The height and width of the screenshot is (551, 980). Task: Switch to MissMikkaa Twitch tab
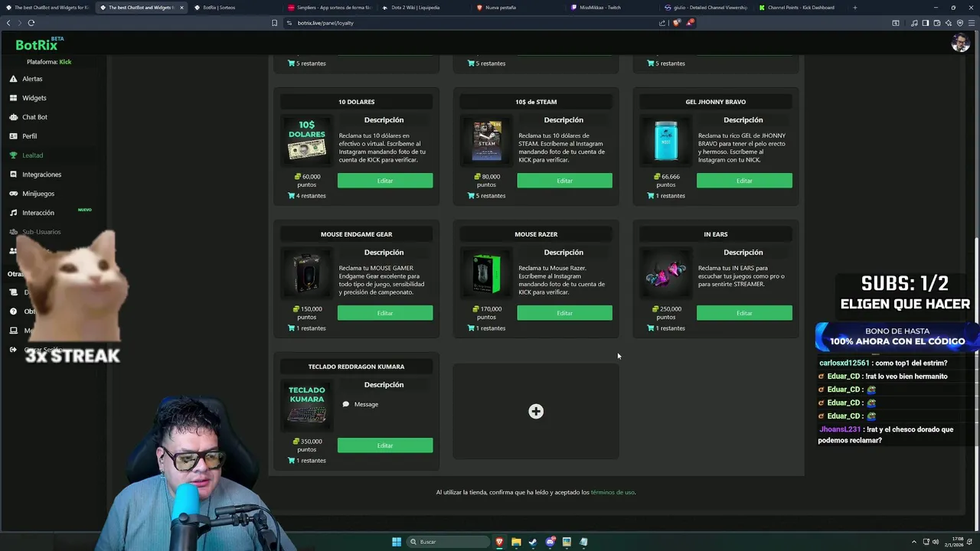click(x=600, y=8)
